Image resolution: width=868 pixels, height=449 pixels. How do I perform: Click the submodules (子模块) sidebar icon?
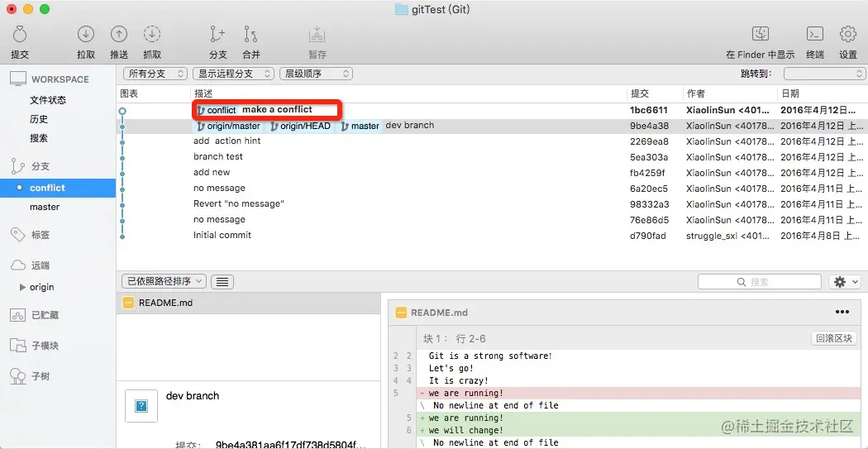point(18,346)
